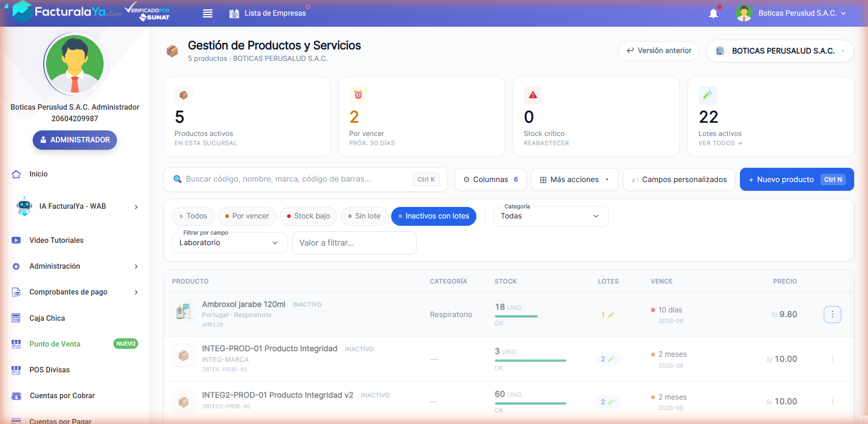Click the Stock crítico warning icon

point(533,95)
